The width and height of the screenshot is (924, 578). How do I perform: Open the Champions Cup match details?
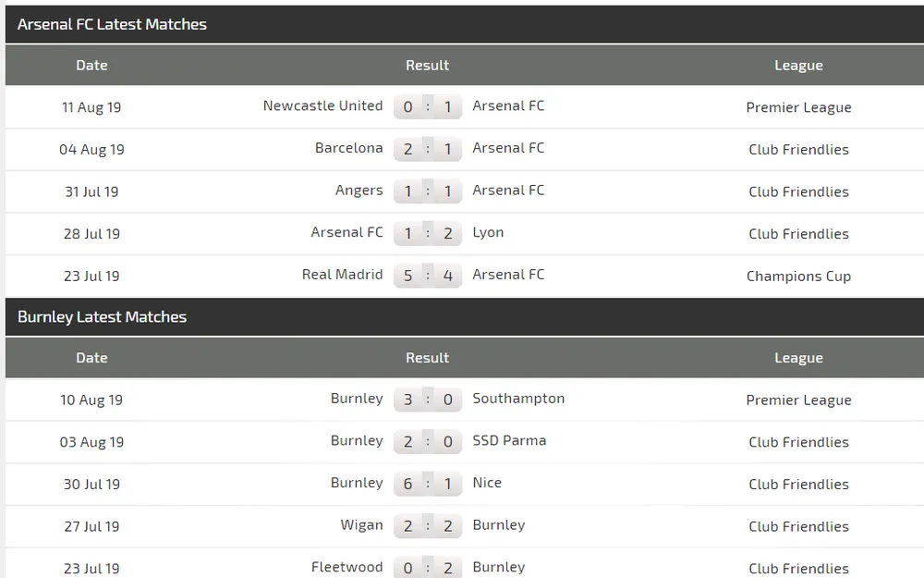pos(798,276)
